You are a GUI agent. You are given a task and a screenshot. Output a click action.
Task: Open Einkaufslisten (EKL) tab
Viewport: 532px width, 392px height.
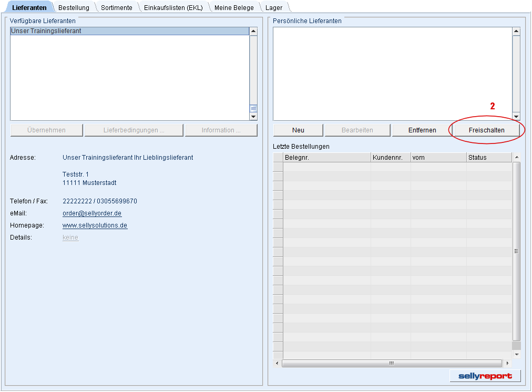(173, 8)
